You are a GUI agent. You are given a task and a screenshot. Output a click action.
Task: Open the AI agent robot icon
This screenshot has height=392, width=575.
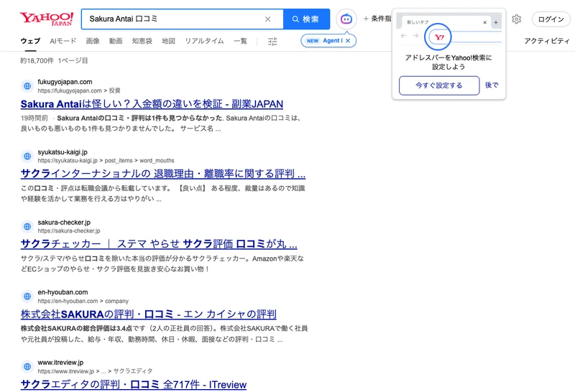point(346,19)
